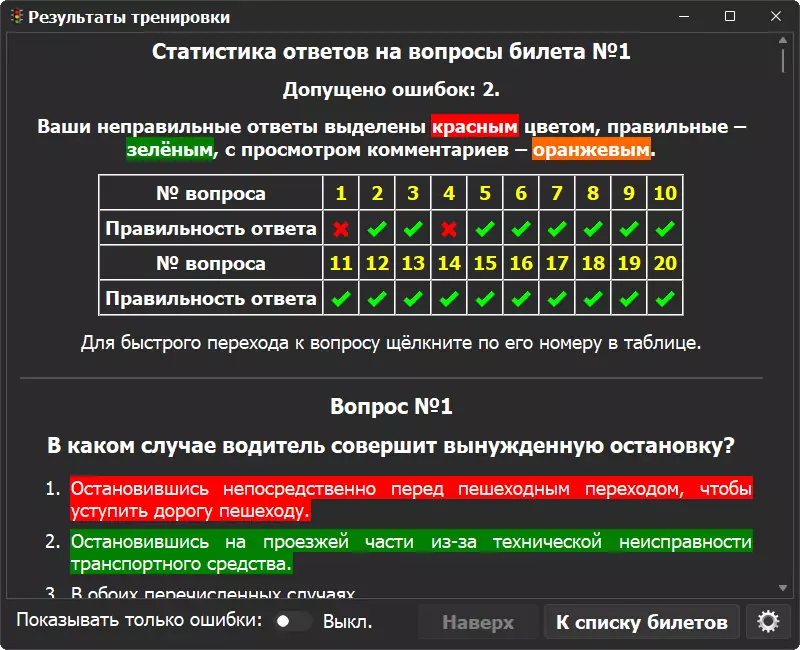The image size is (800, 650).
Task: Select question number 9 in the table
Action: [x=629, y=193]
